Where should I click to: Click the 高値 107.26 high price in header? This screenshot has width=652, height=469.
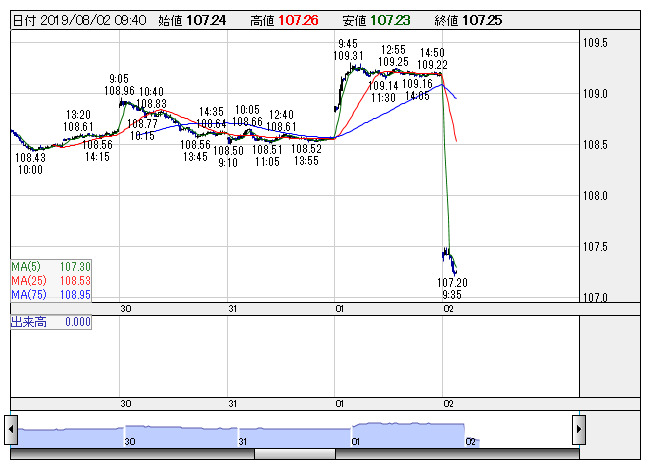click(284, 20)
